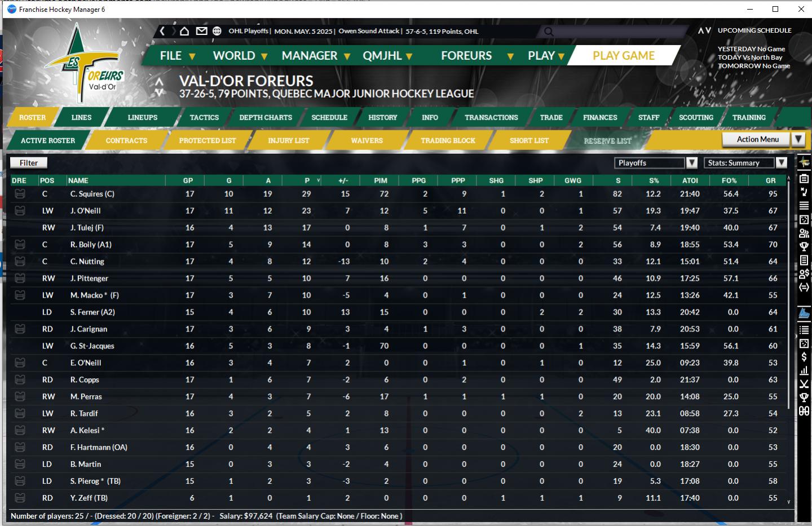Image resolution: width=812 pixels, height=526 pixels.
Task: Toggle dressed icon for C. Squires
Action: (20, 194)
